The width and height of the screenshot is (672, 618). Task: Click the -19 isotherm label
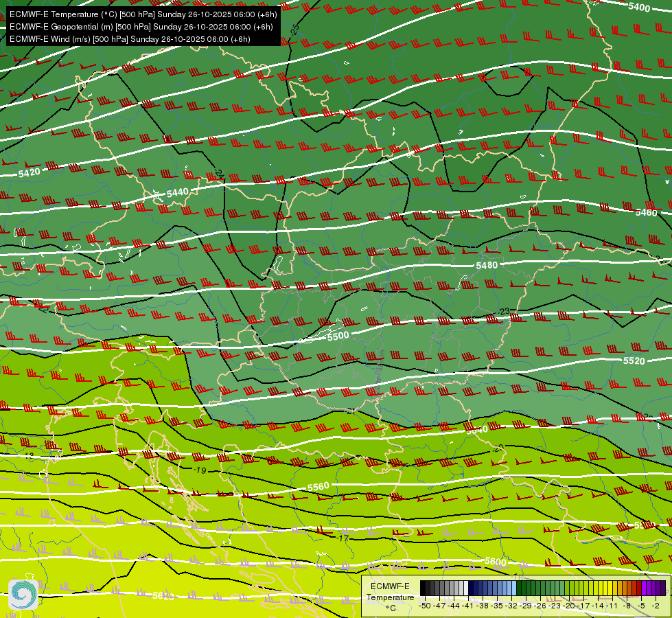click(200, 470)
